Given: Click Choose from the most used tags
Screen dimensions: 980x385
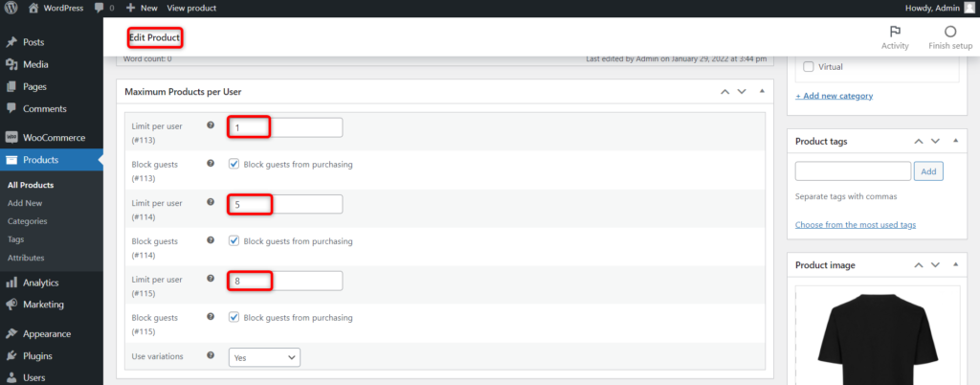Looking at the screenshot, I should [x=856, y=225].
